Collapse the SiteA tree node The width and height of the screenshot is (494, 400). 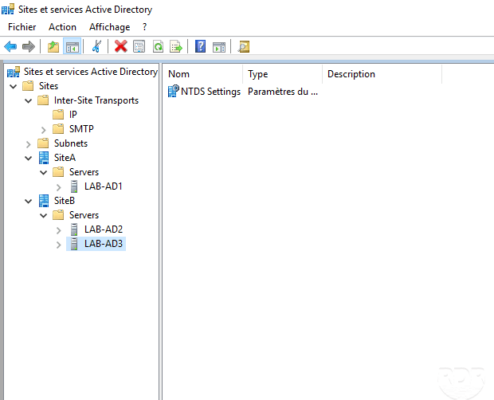coord(28,158)
